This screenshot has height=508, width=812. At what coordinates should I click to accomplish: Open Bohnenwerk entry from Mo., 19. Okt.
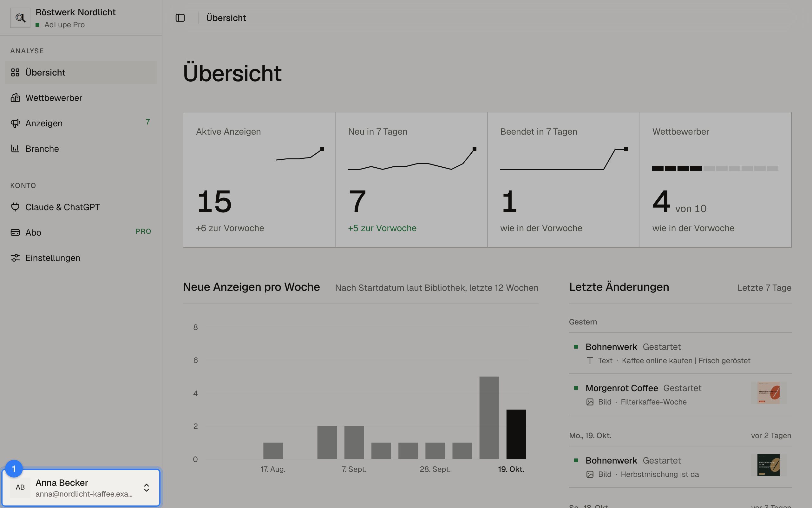click(x=680, y=467)
